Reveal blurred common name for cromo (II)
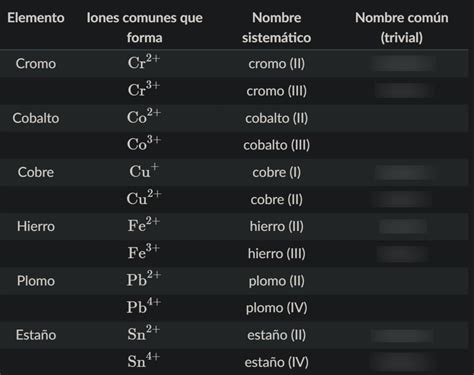 pyautogui.click(x=403, y=63)
